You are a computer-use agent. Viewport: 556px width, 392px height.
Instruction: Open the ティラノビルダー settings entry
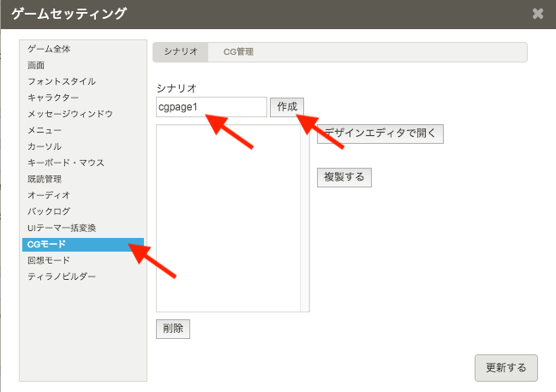click(x=62, y=276)
